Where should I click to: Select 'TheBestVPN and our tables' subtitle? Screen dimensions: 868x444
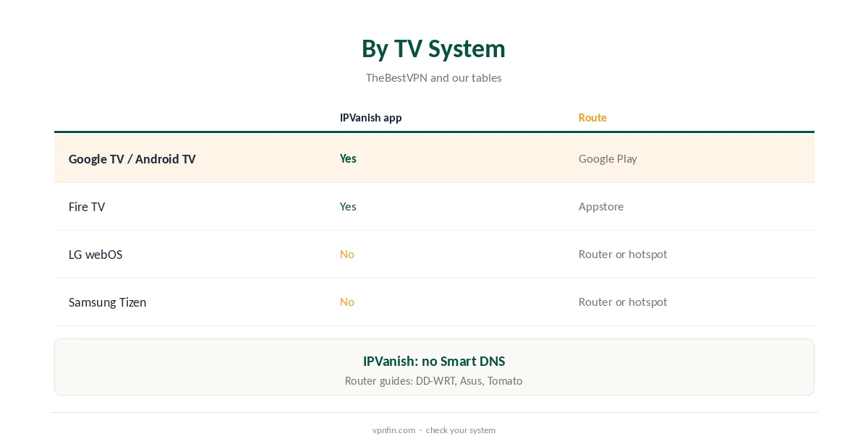(x=433, y=77)
